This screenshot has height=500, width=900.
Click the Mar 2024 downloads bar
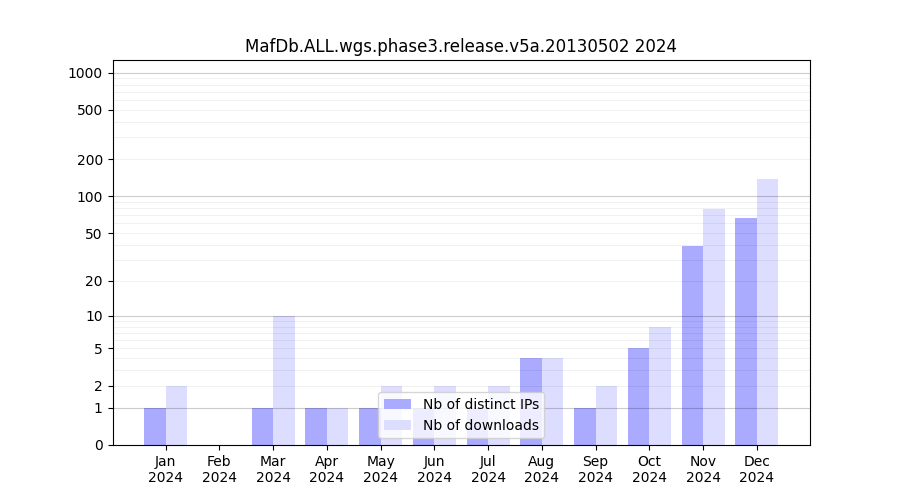coord(284,380)
